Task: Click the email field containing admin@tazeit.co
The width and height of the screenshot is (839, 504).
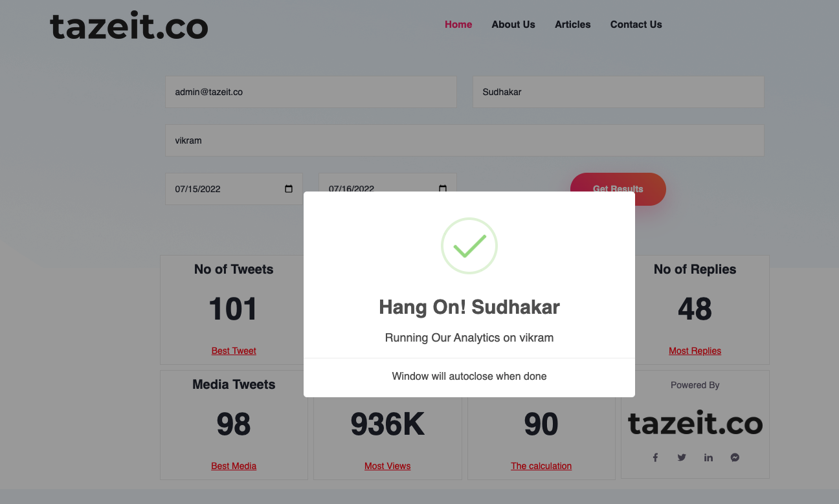Action: [311, 92]
